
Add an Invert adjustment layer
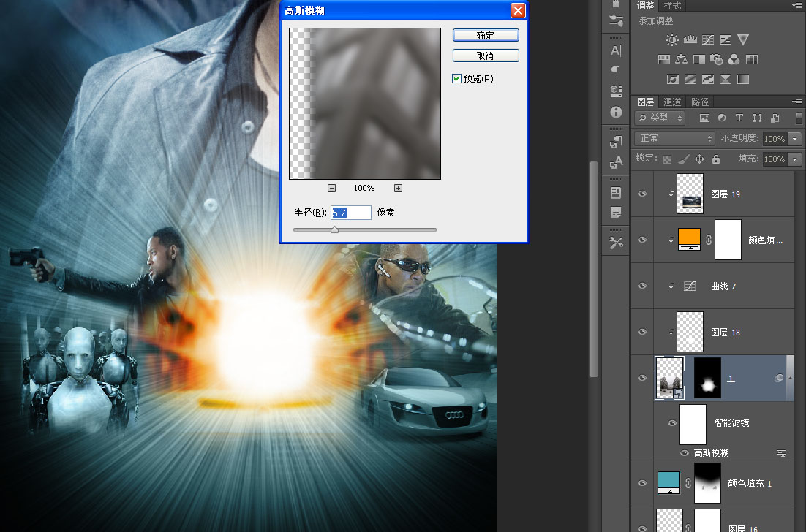point(672,79)
